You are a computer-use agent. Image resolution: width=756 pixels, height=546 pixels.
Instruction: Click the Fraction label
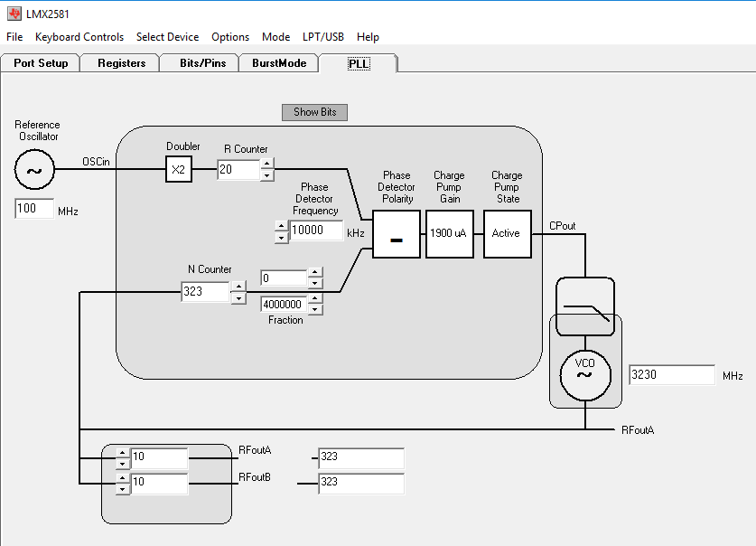[285, 320]
